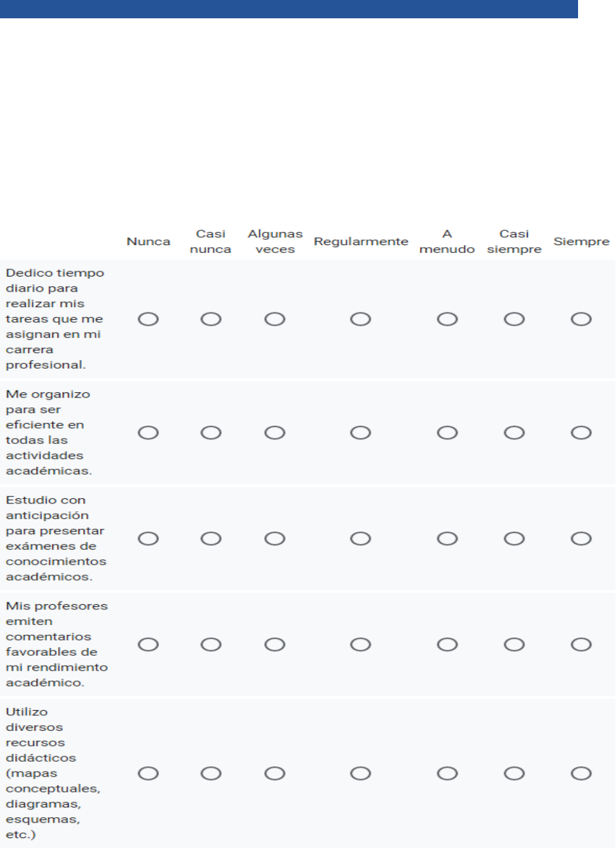Viewport: 616px width, 848px height.
Task: Choose 'Nunca' for 'Utilizo diversos recursos didácticos'
Action: [x=148, y=773]
